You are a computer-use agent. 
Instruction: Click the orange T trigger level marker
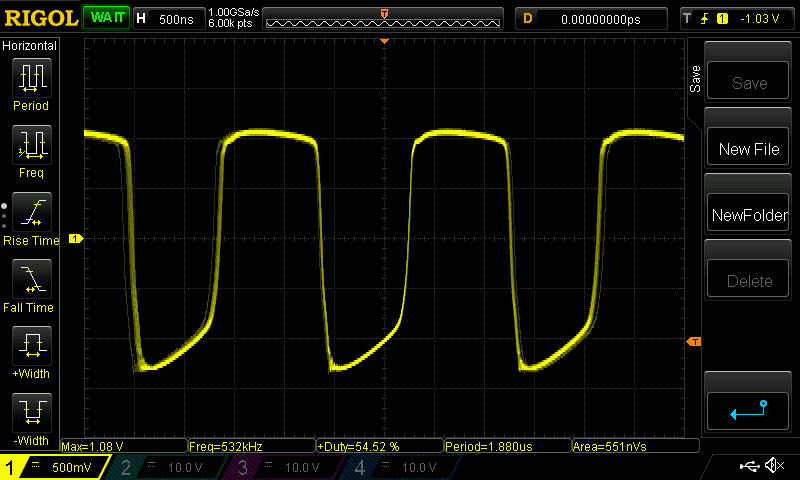pos(694,342)
